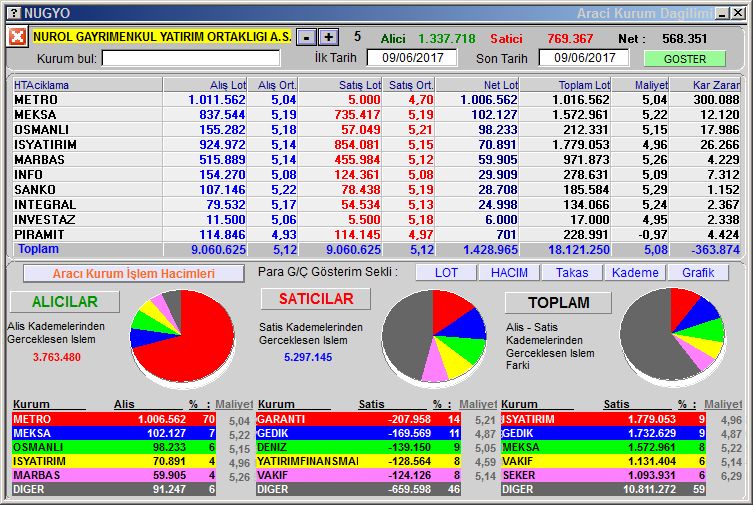Screen dimensions: 753x505
Task: Click the TOPLAM button
Action: (559, 303)
